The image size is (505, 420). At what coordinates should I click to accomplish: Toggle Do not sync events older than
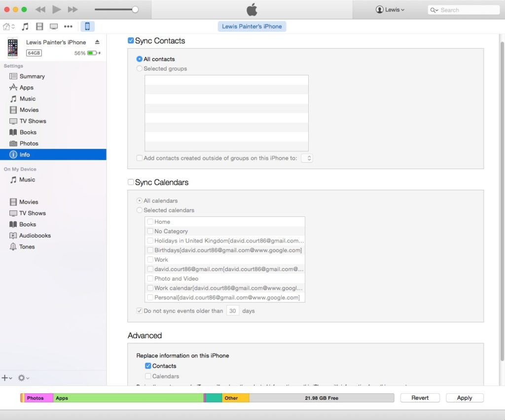click(x=140, y=311)
